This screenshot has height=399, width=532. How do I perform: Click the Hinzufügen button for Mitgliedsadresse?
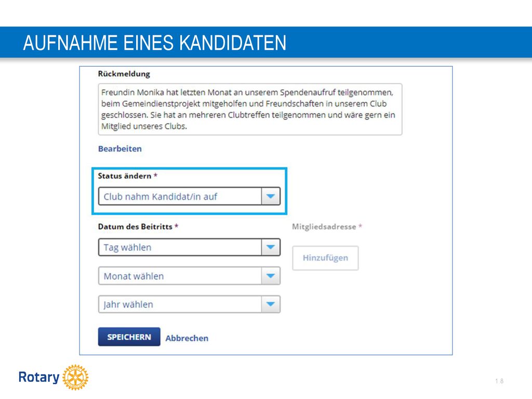click(x=325, y=258)
